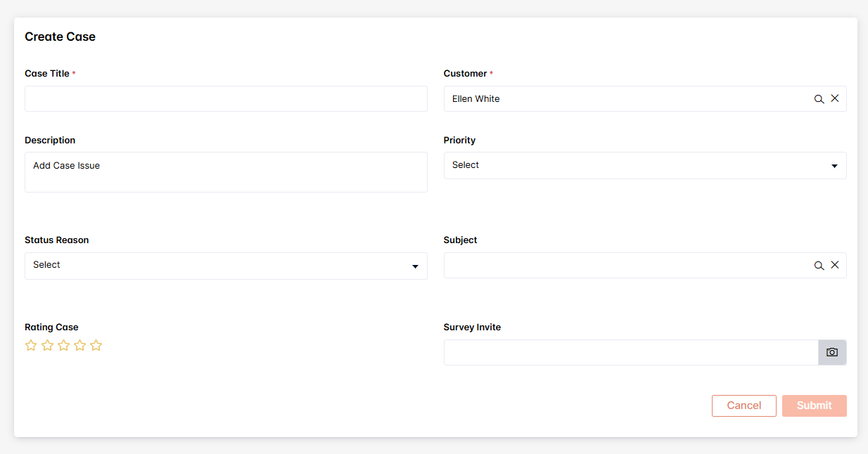Viewport: 868px width, 454px height.
Task: Click the Subject lookup input field
Action: (x=626, y=266)
